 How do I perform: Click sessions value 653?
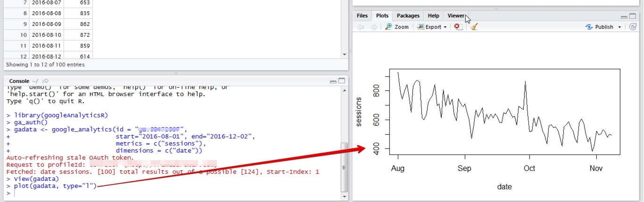coord(84,3)
